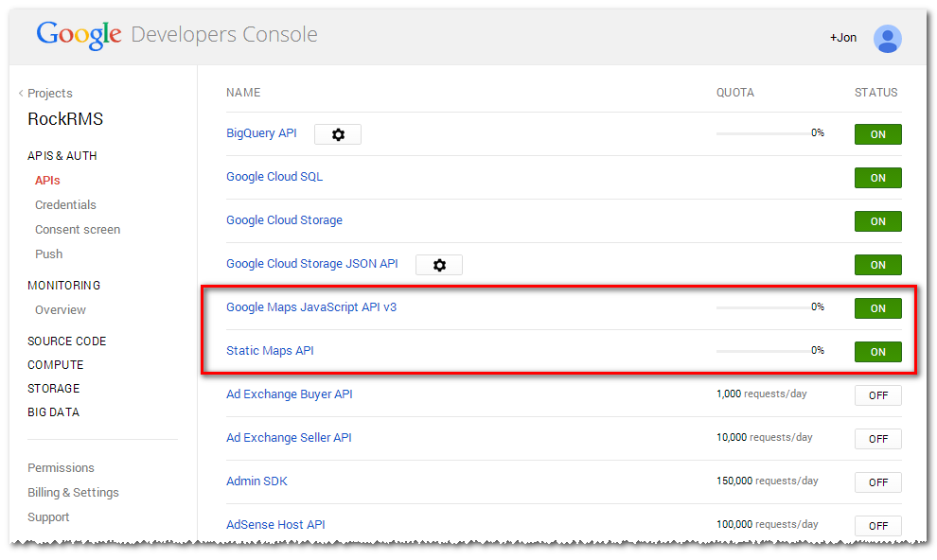
Task: Expand the Compute sidebar section
Action: click(55, 365)
